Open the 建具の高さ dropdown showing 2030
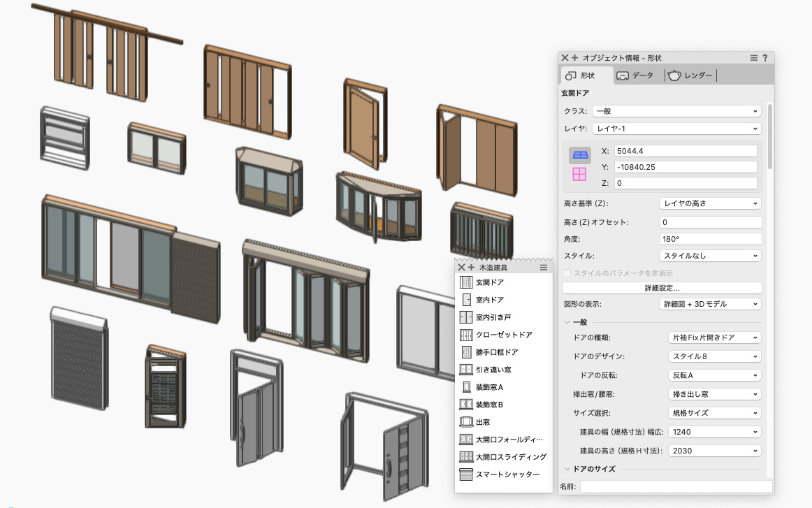Screen dimensions: 812x508 [715, 451]
